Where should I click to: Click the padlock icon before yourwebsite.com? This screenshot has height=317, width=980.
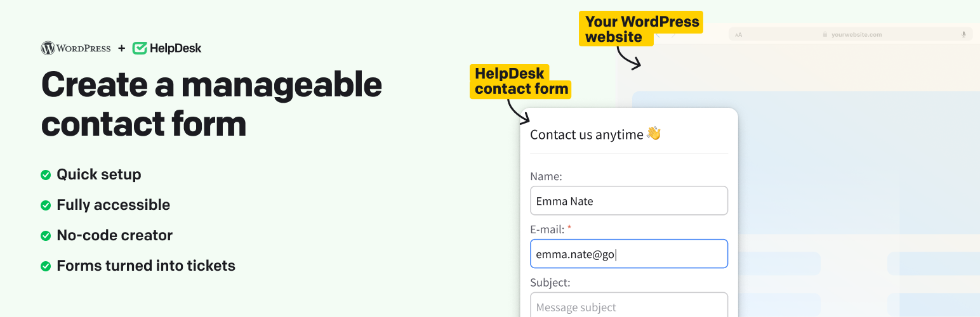click(825, 35)
